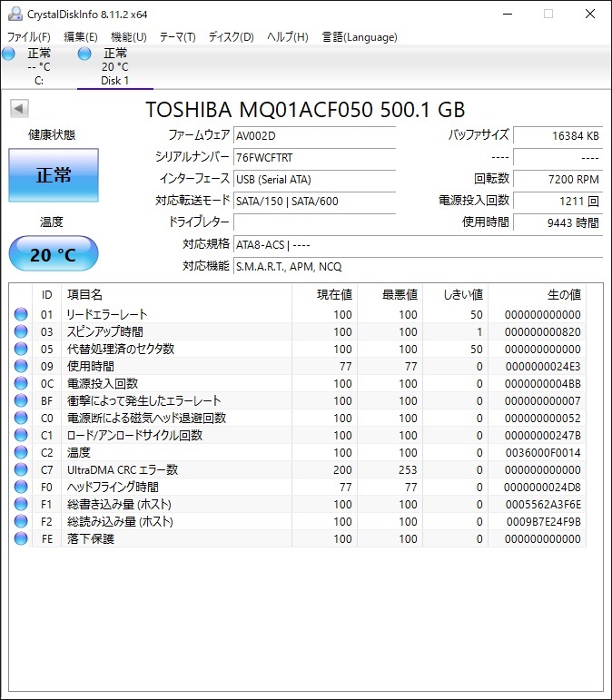Image resolution: width=612 pixels, height=700 pixels.
Task: Click the 20 °C temperature button
Action: (54, 254)
